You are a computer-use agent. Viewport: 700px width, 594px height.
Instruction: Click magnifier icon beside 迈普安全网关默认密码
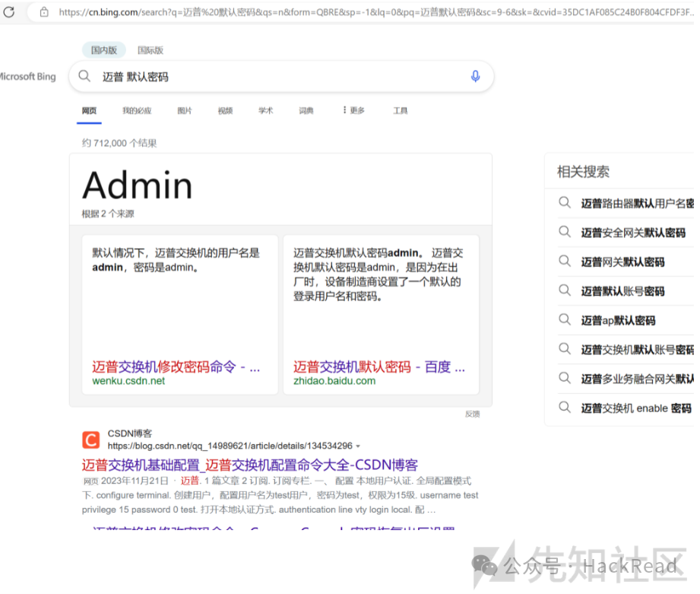point(565,232)
